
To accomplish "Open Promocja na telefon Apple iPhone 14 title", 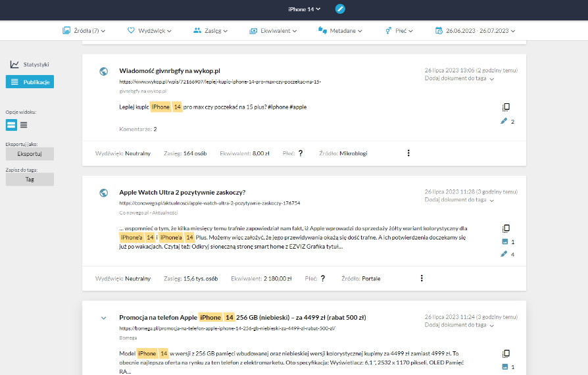I will [x=243, y=318].
